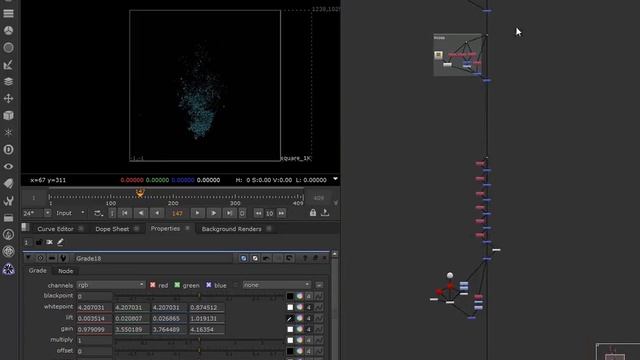Viewport: 640px width, 360px height.
Task: Click the lock properties bin icon
Action: tap(39, 242)
